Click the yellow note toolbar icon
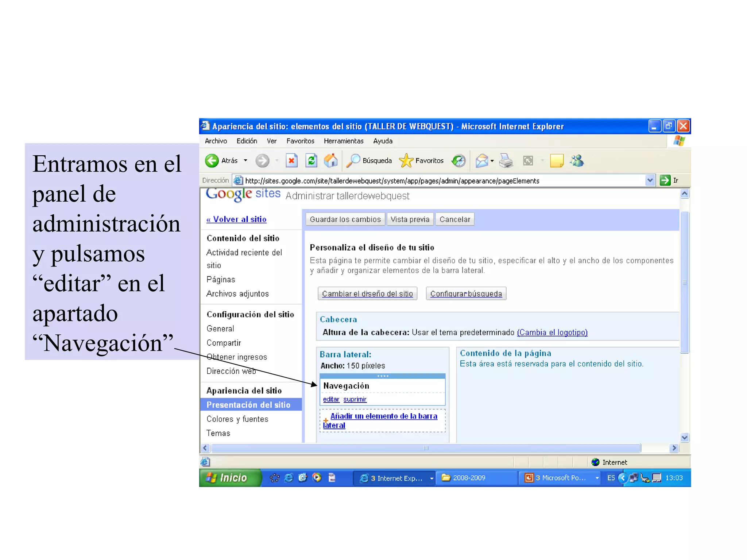The width and height of the screenshot is (747, 560). pos(557,161)
